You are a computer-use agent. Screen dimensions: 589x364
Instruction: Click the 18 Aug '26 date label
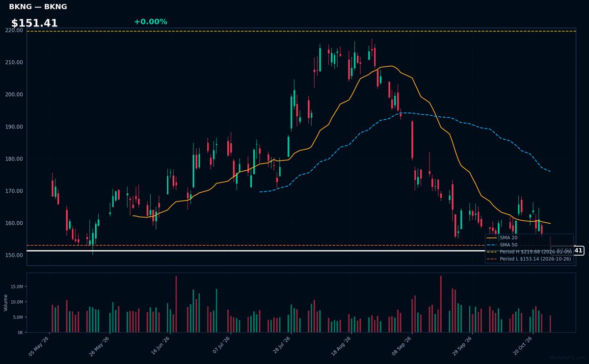pyautogui.click(x=341, y=346)
